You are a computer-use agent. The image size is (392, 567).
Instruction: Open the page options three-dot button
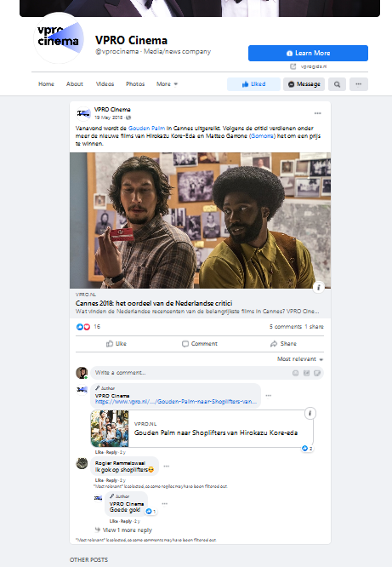tap(358, 84)
